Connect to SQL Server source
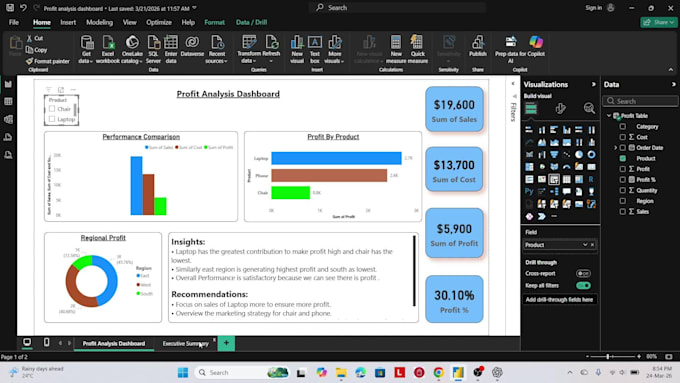The height and width of the screenshot is (383, 680). click(x=153, y=49)
